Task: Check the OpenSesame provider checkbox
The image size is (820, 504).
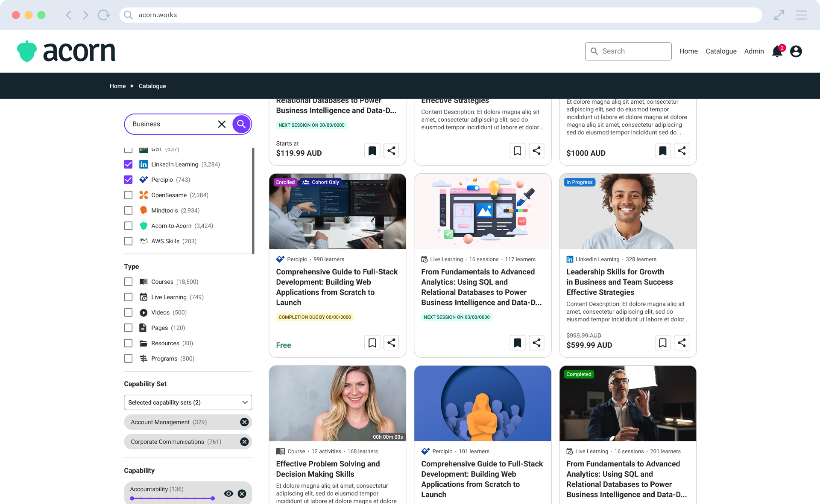Action: pyautogui.click(x=128, y=195)
